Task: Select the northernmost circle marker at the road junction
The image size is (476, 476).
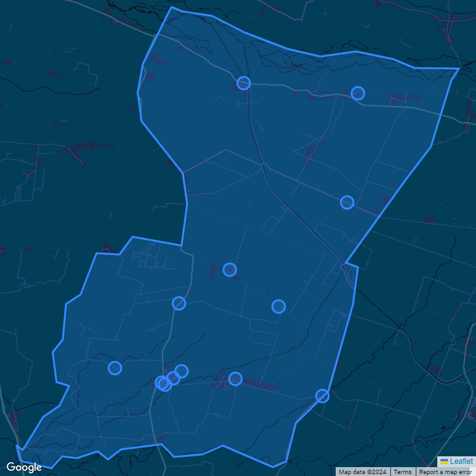Action: [x=244, y=83]
